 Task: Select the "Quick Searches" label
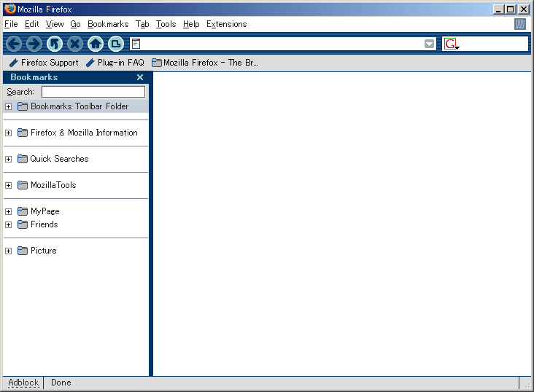[x=59, y=159]
